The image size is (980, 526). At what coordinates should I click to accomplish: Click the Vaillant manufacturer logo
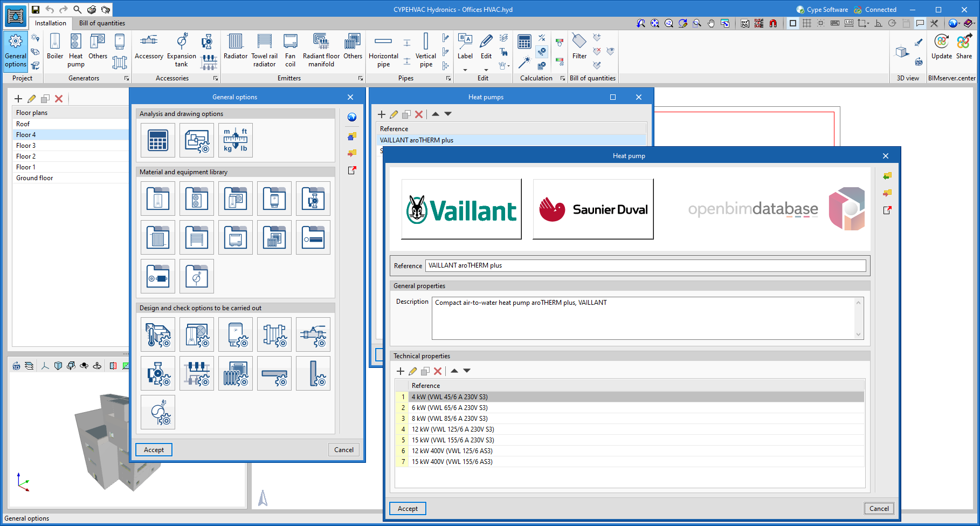[x=461, y=209]
